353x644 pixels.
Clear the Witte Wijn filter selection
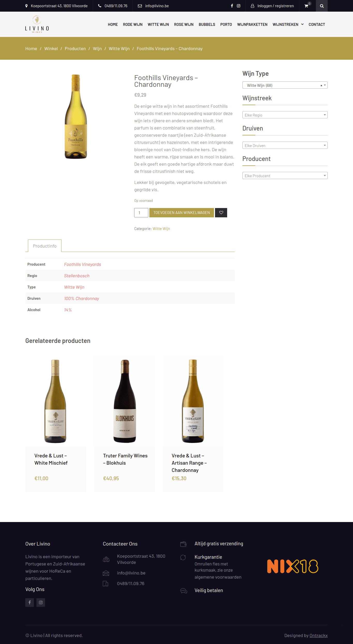coord(321,85)
